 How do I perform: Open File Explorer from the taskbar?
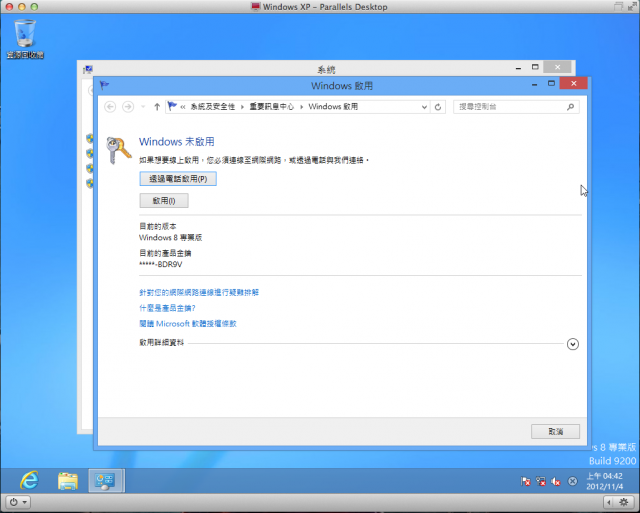coord(68,481)
